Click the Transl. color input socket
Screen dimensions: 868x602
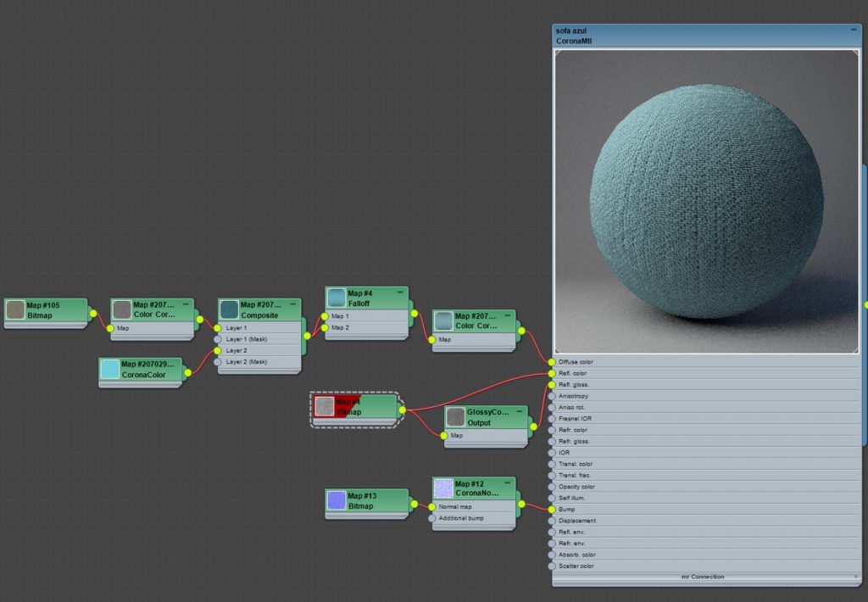[x=551, y=465]
